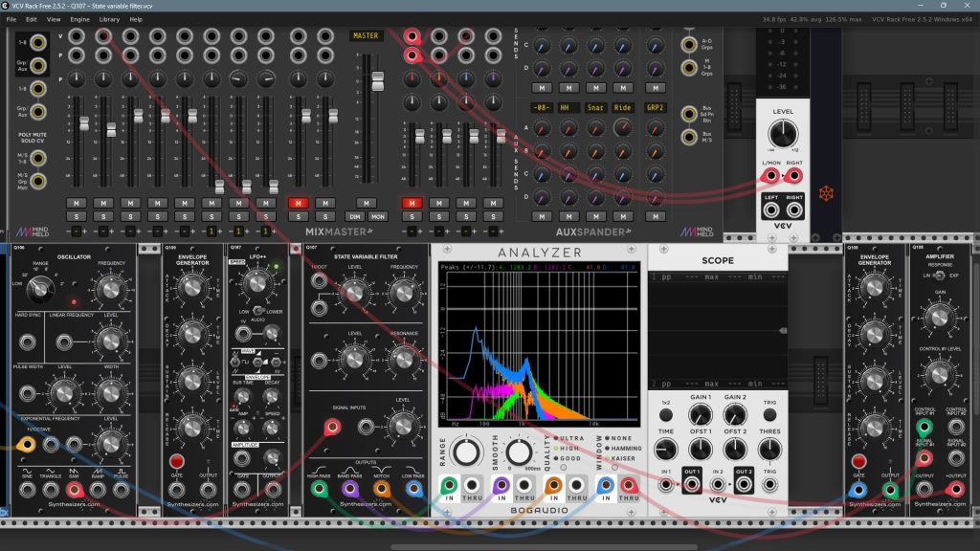The image size is (980, 551).
Task: Click the Analyzer RANGE knob
Action: pyautogui.click(x=466, y=452)
